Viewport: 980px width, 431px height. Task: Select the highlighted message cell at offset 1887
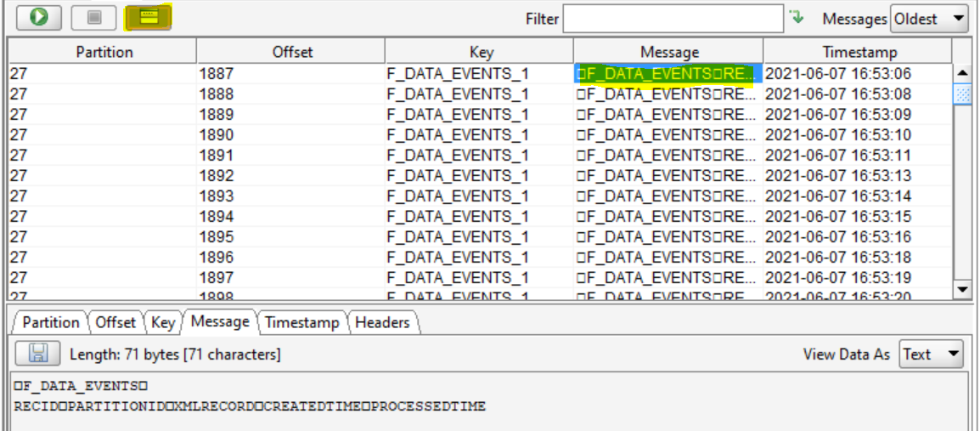tap(667, 74)
